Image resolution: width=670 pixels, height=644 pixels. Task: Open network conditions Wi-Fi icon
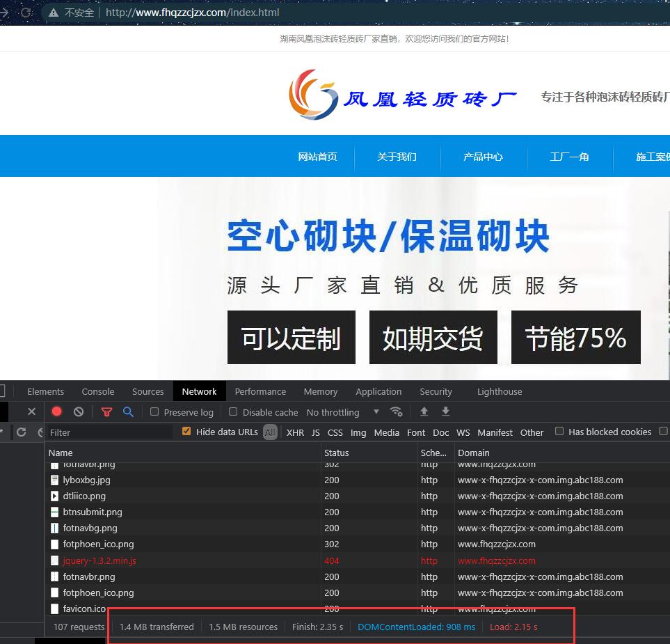coord(396,411)
